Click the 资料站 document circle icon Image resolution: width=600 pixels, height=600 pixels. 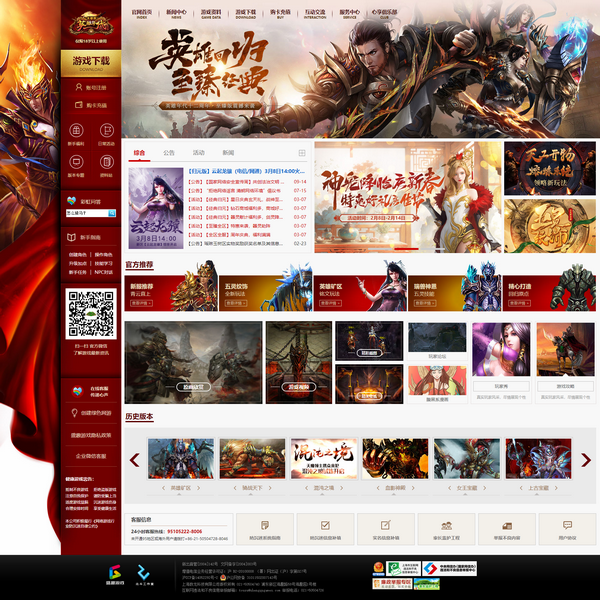[x=106, y=163]
